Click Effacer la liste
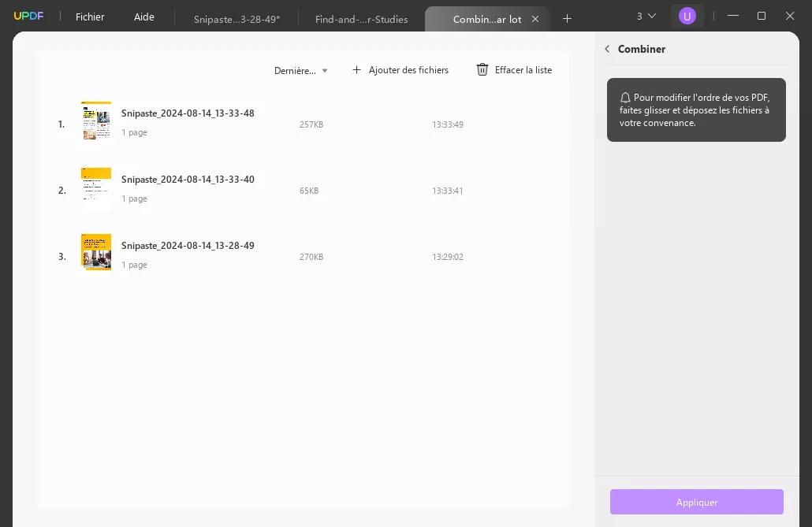The width and height of the screenshot is (812, 527). [523, 70]
